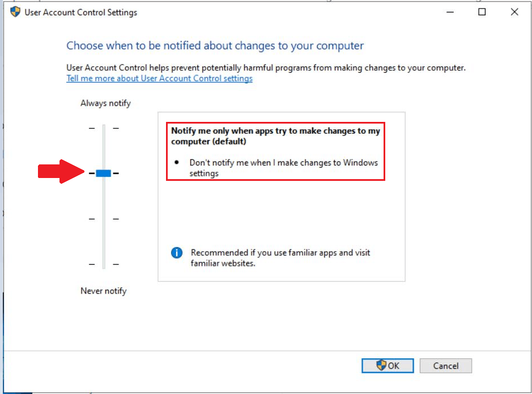Click the Always notify label
Viewport: 532px width, 394px height.
(x=105, y=103)
